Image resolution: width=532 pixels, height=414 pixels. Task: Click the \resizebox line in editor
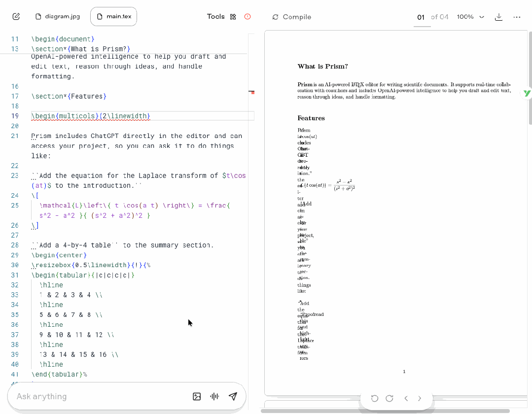pyautogui.click(x=91, y=265)
